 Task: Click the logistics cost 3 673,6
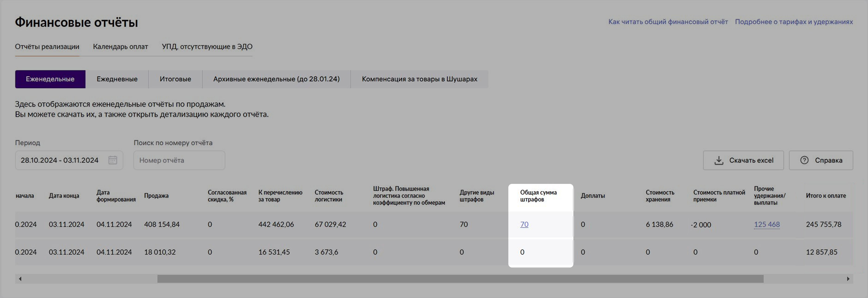coord(326,252)
